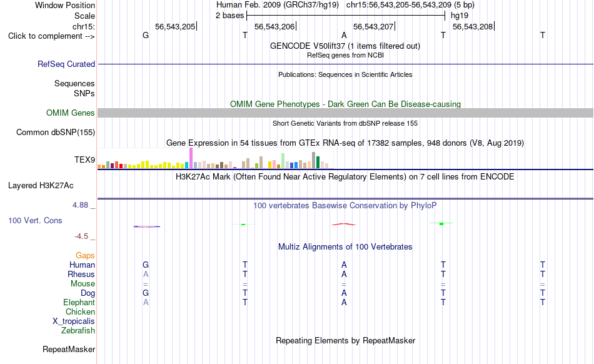Screen dimensions: 594x364
Task: Click '100 vertebrates Basewise Conservation by PhyloP'
Action: pyautogui.click(x=345, y=206)
